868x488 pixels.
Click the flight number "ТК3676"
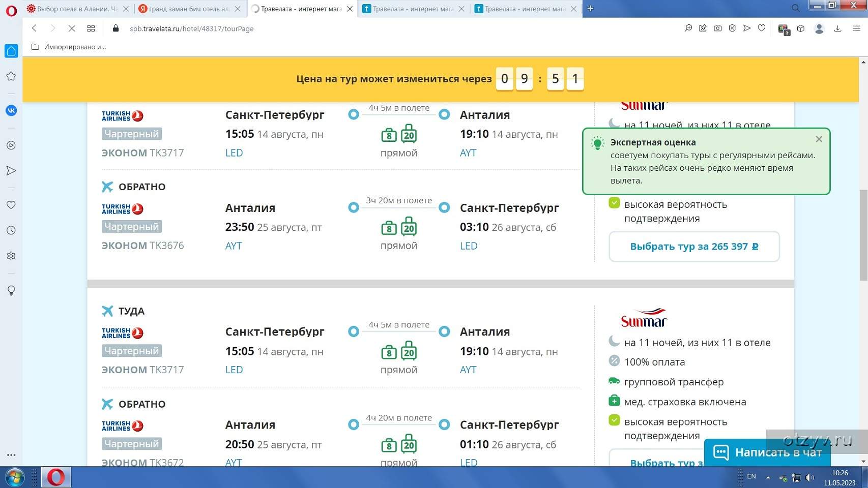(167, 246)
